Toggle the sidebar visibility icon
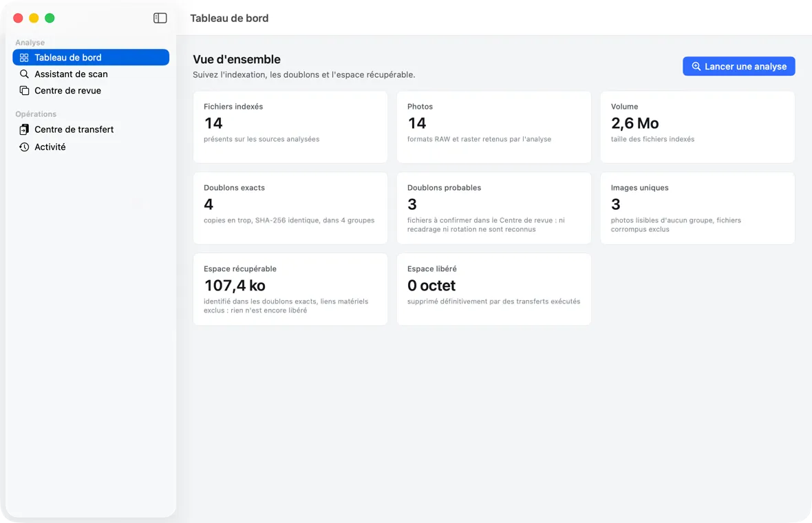Image resolution: width=812 pixels, height=523 pixels. 160,18
